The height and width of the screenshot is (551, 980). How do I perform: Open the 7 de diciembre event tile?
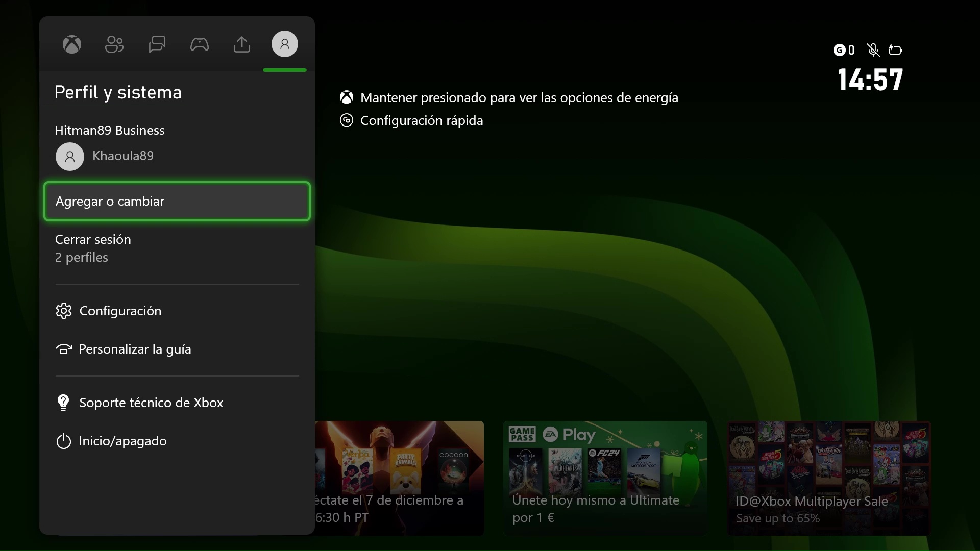coord(399,478)
